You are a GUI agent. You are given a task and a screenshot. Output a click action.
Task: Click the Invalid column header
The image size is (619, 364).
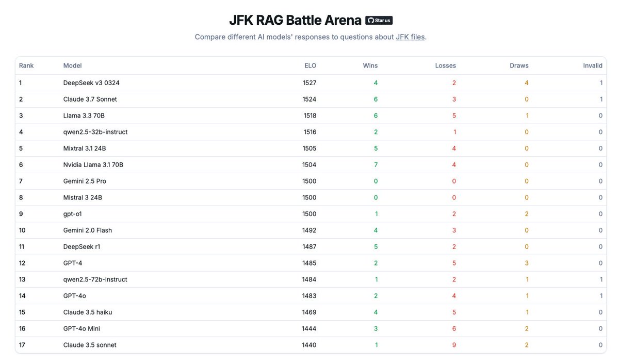click(593, 65)
